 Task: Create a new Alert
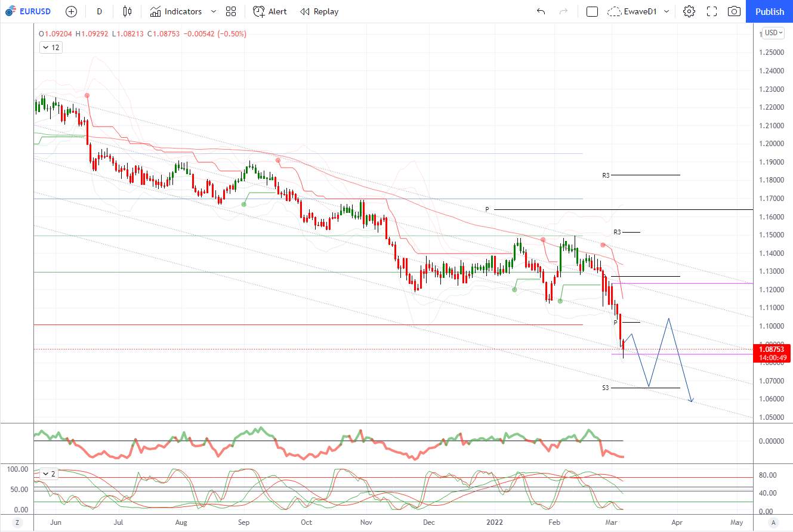pyautogui.click(x=270, y=11)
